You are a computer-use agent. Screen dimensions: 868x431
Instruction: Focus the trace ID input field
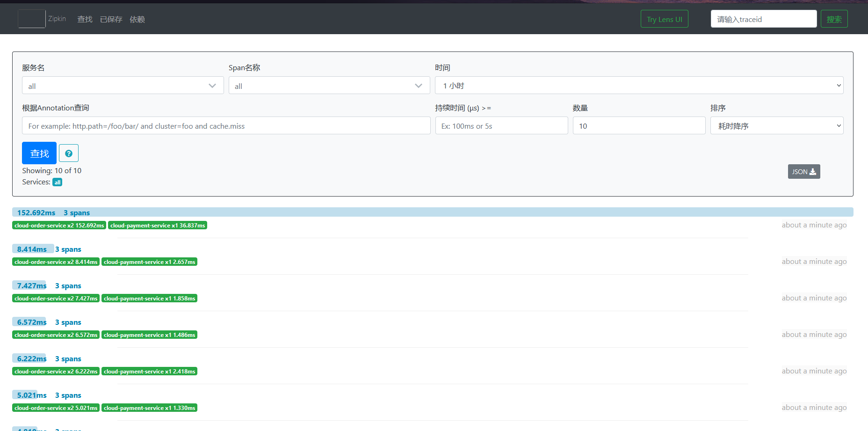(763, 19)
